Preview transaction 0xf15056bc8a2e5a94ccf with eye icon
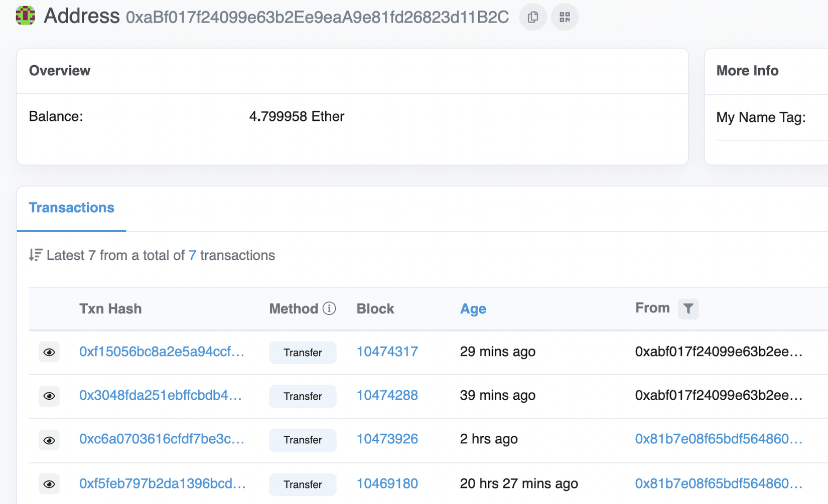828x504 pixels. point(49,352)
